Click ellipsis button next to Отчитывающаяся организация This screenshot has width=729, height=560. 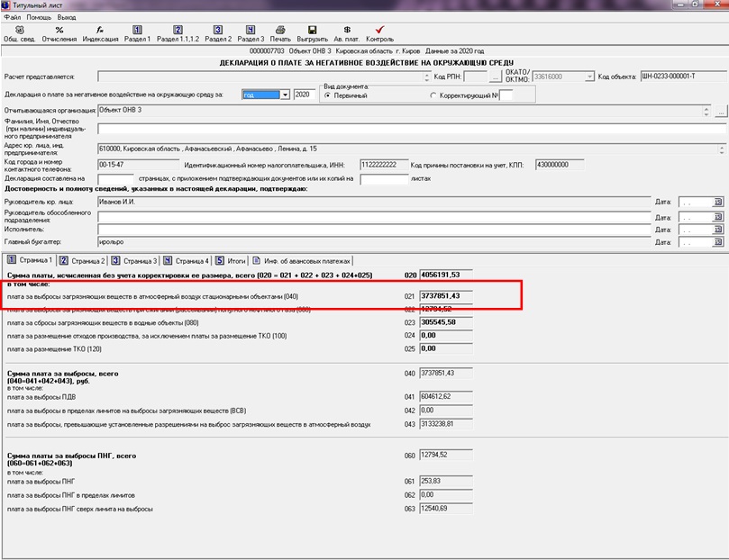tap(720, 112)
